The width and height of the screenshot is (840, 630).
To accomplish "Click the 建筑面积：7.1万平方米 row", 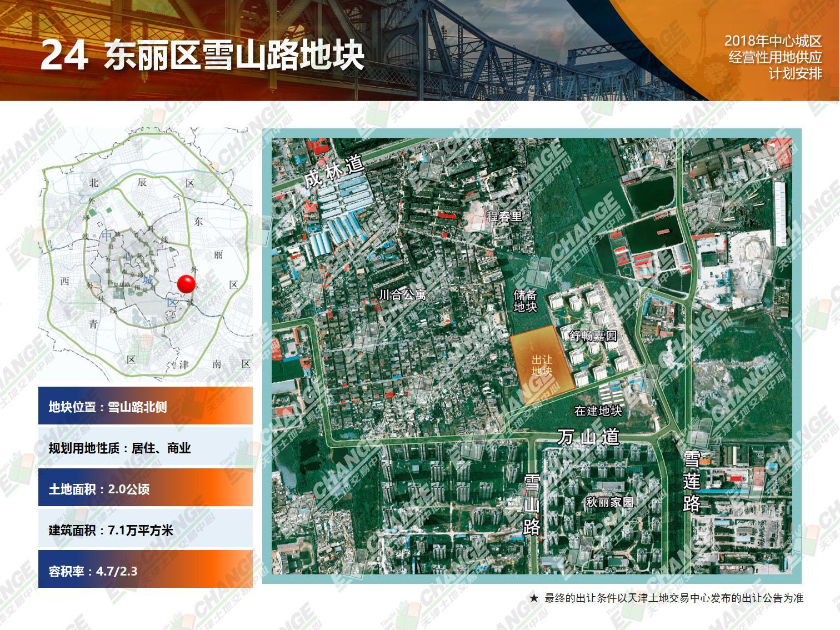I will [x=146, y=529].
